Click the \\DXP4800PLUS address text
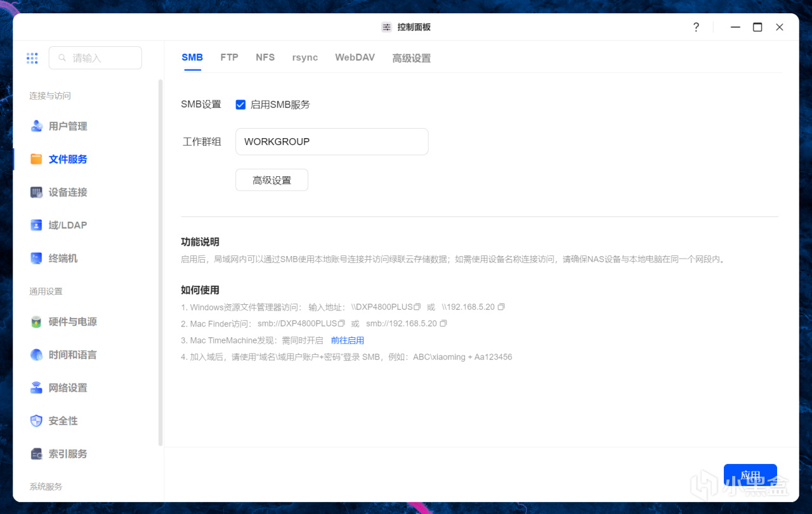Screen dimensions: 812x514 point(382,307)
